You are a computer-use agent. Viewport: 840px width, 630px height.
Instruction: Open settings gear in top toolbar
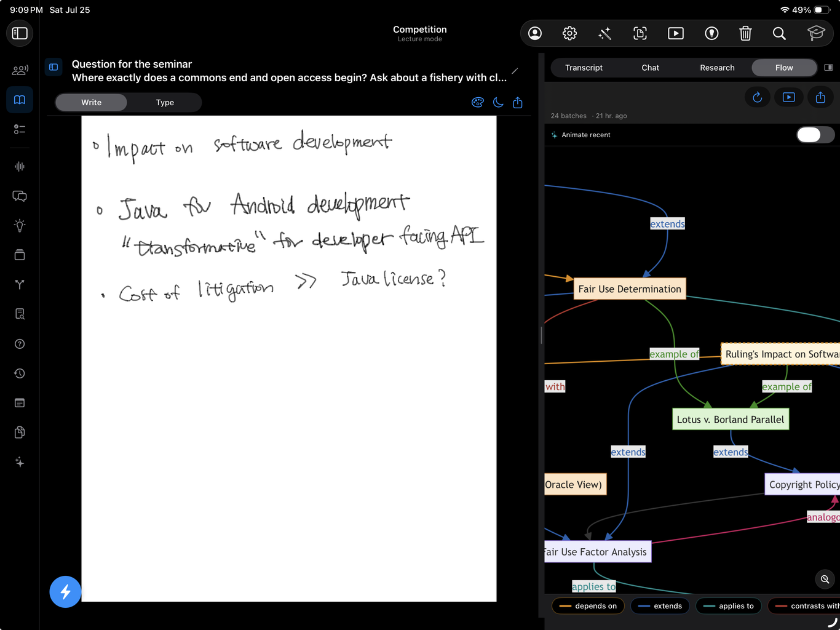[x=570, y=33]
